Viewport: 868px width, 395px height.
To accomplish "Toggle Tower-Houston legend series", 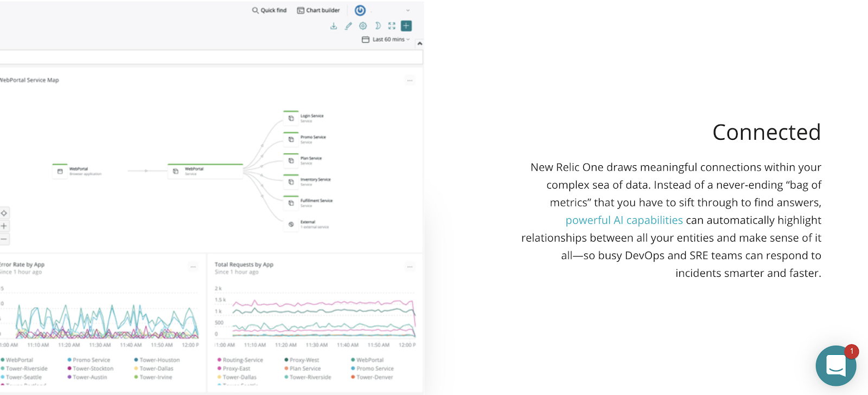I will tap(157, 360).
